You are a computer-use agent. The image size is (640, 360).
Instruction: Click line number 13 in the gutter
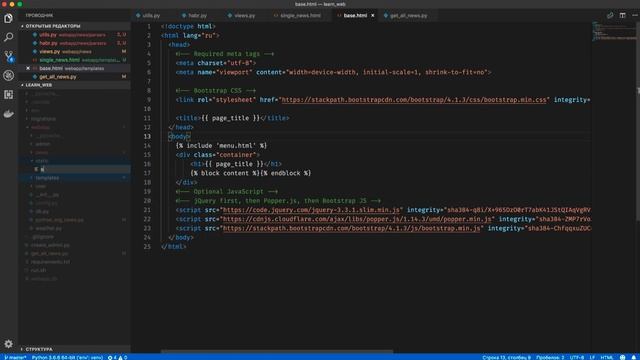[147, 136]
